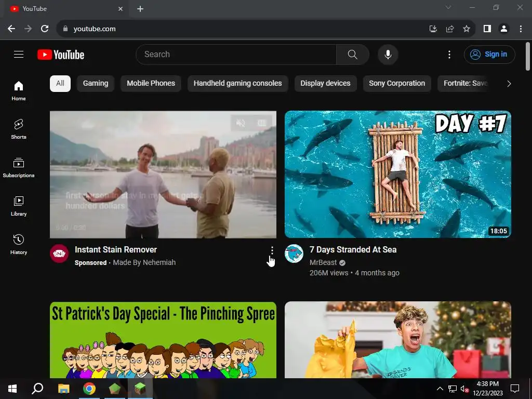Select the All filter chip
This screenshot has width=532, height=399.
60,84
